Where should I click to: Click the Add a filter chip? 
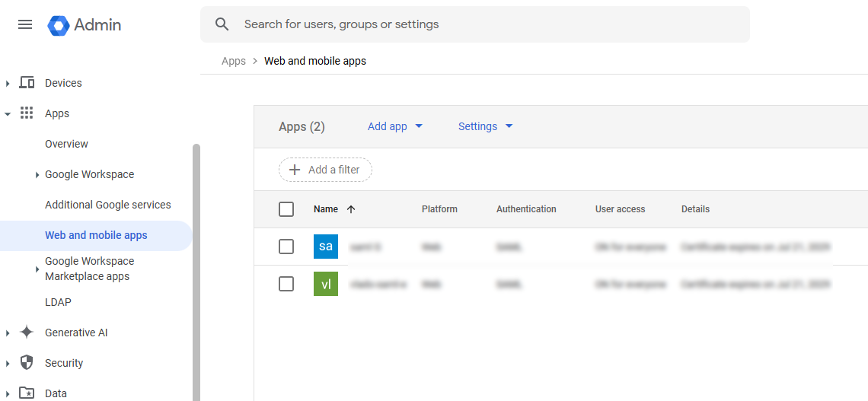[326, 170]
